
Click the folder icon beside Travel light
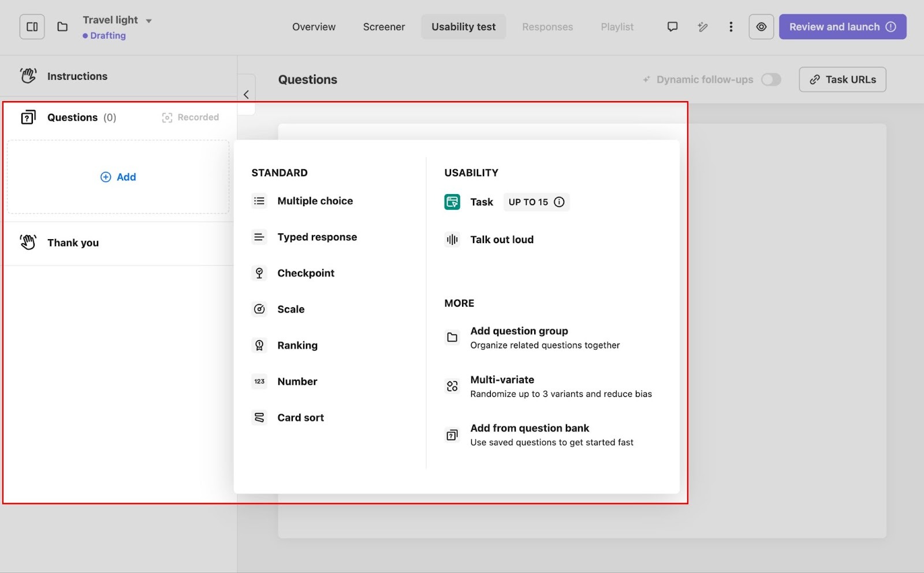[62, 27]
